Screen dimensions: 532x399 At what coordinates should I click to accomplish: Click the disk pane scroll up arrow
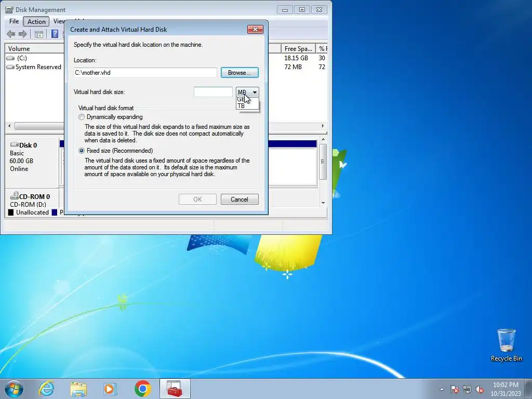[x=323, y=139]
